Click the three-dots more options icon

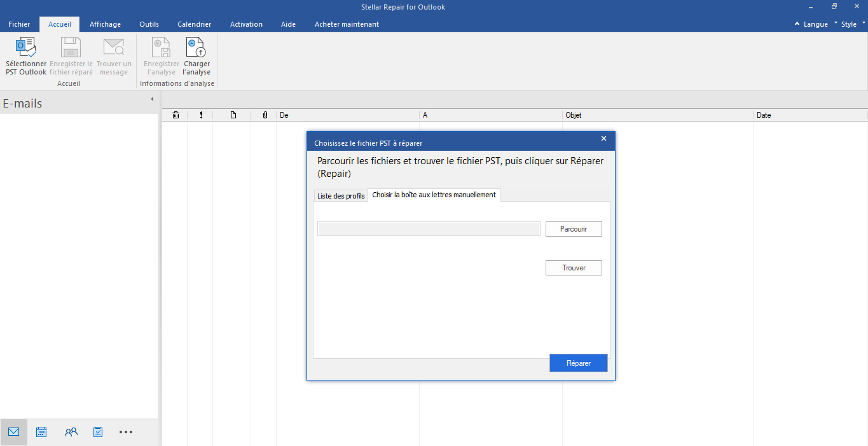126,432
